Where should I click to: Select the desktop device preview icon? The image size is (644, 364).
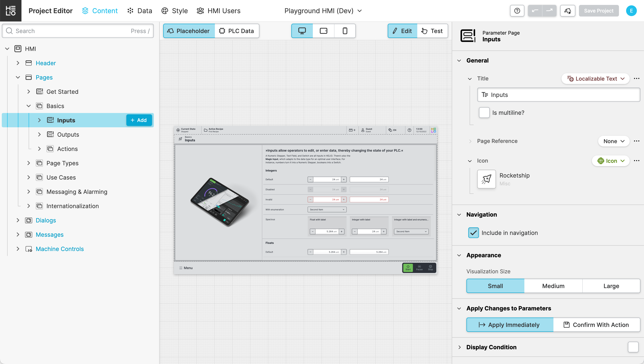[x=302, y=31]
